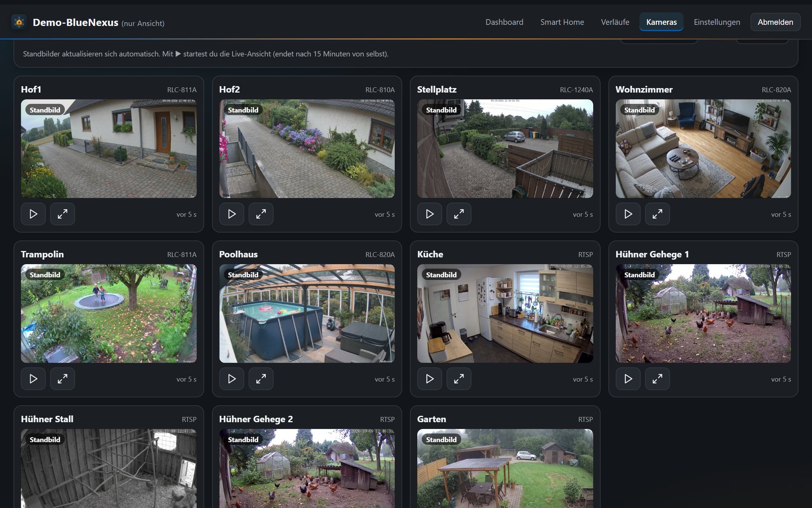Play the Stellplatz live stream
Viewport: 812px width, 508px height.
(429, 214)
